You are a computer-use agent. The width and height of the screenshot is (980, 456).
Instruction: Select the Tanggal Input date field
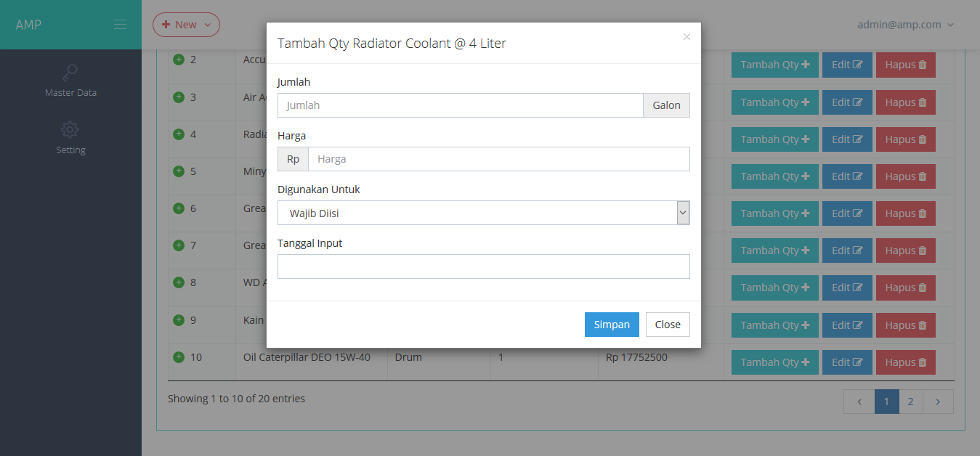click(483, 266)
